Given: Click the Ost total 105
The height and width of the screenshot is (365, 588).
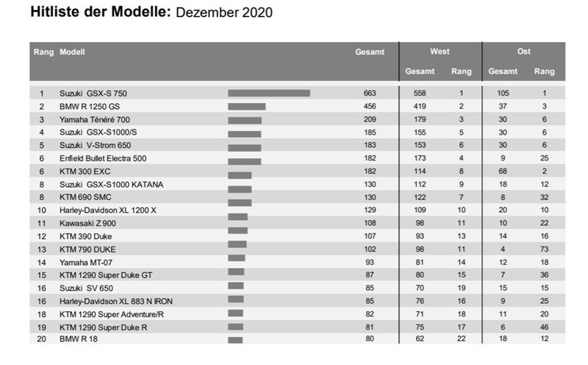Looking at the screenshot, I should pos(503,93).
